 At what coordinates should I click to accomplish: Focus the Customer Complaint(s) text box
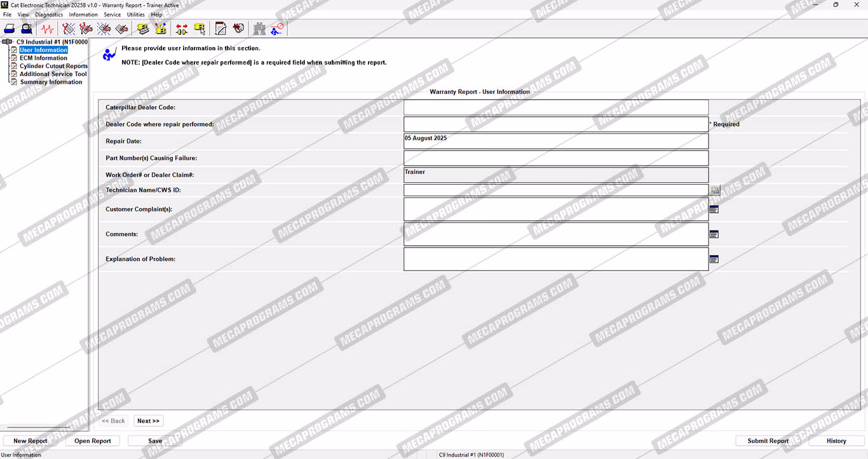tap(556, 210)
